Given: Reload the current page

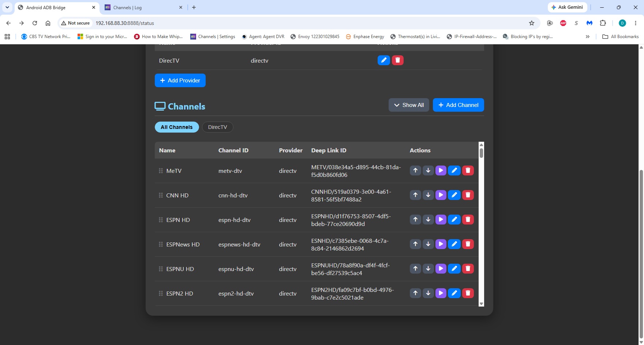Looking at the screenshot, I should [x=35, y=23].
